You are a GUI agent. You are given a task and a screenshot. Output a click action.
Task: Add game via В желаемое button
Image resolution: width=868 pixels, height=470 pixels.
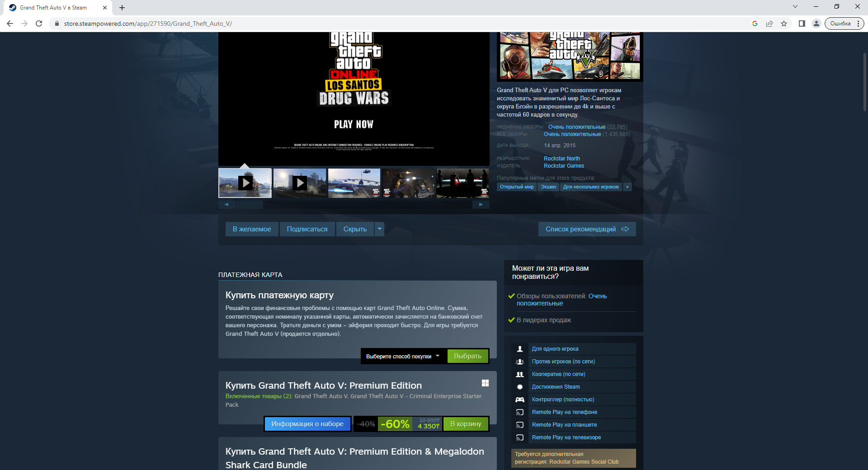click(x=252, y=229)
